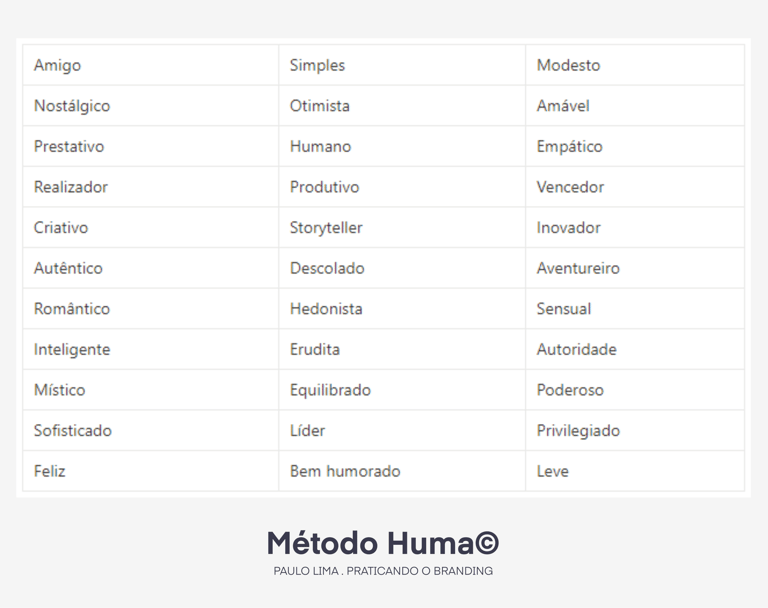Select the Nostálgico table cell
The width and height of the screenshot is (768, 608).
point(72,106)
